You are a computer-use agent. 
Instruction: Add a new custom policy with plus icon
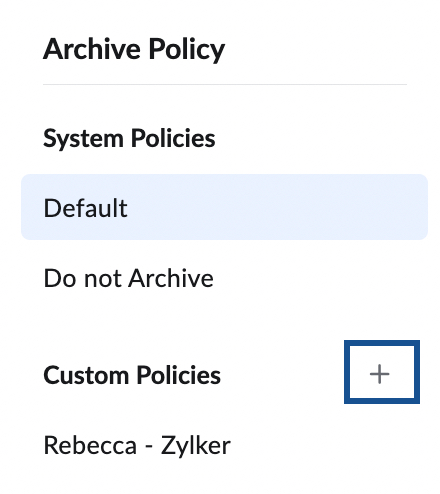click(x=380, y=374)
